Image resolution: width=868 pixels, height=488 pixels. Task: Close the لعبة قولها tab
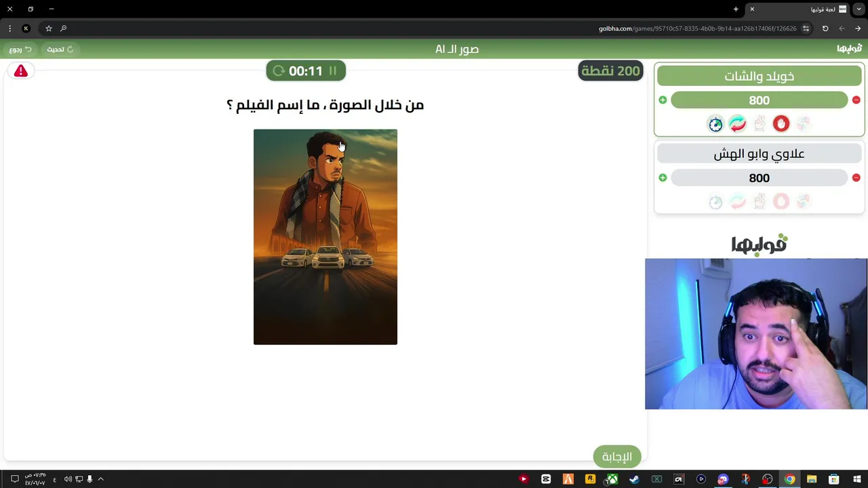(x=752, y=9)
